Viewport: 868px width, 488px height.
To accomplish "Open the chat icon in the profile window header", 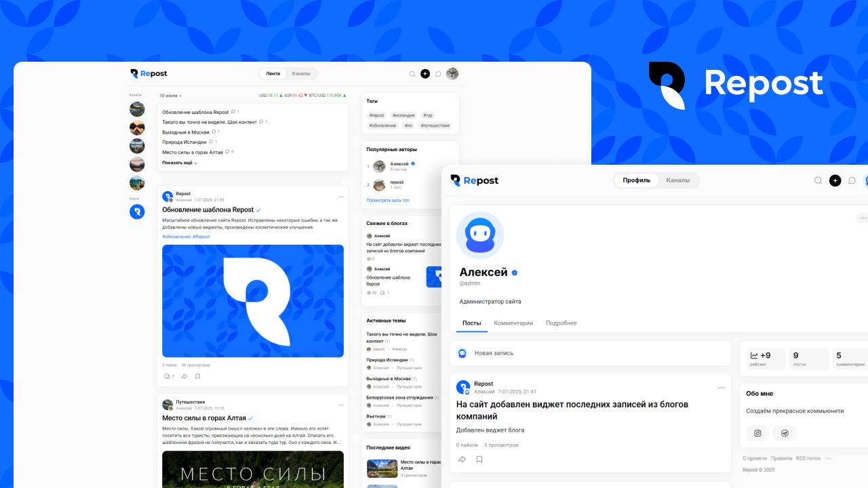I will (852, 180).
